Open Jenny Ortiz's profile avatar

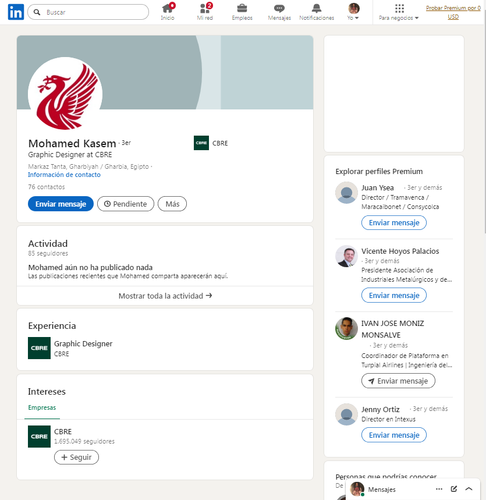[346, 414]
